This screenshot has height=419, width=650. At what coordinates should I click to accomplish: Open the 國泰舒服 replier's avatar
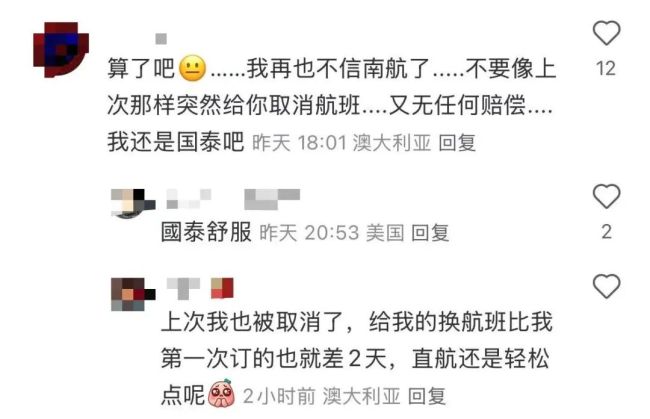[133, 203]
